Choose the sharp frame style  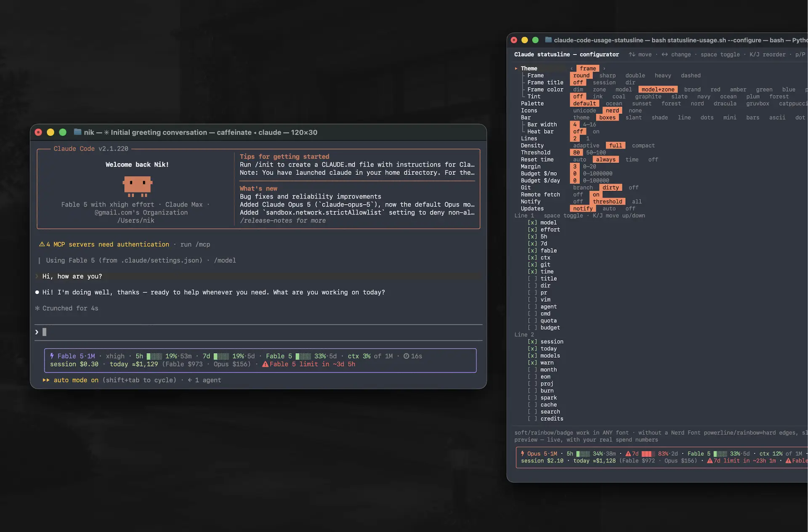pyautogui.click(x=608, y=76)
